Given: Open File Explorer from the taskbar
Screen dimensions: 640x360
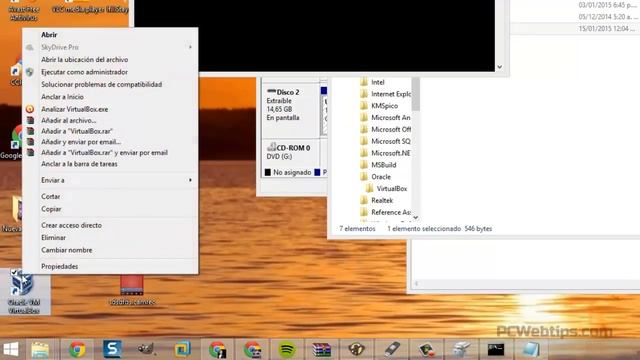Looking at the screenshot, I should pyautogui.click(x=40, y=349).
